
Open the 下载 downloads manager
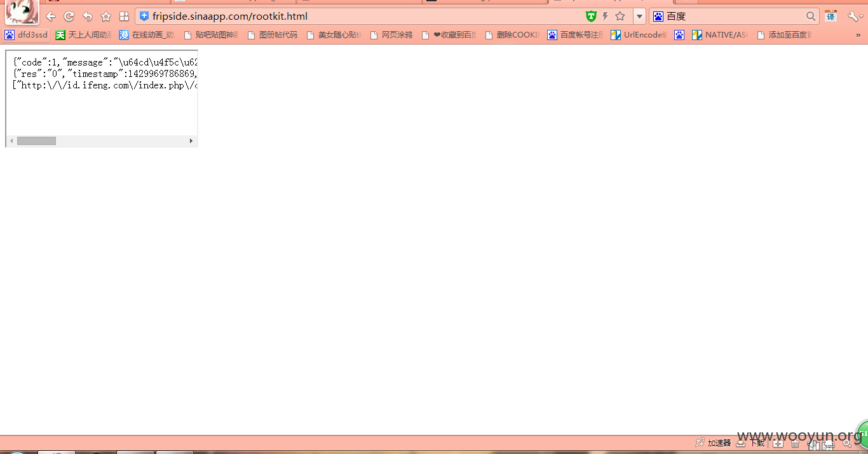point(750,443)
